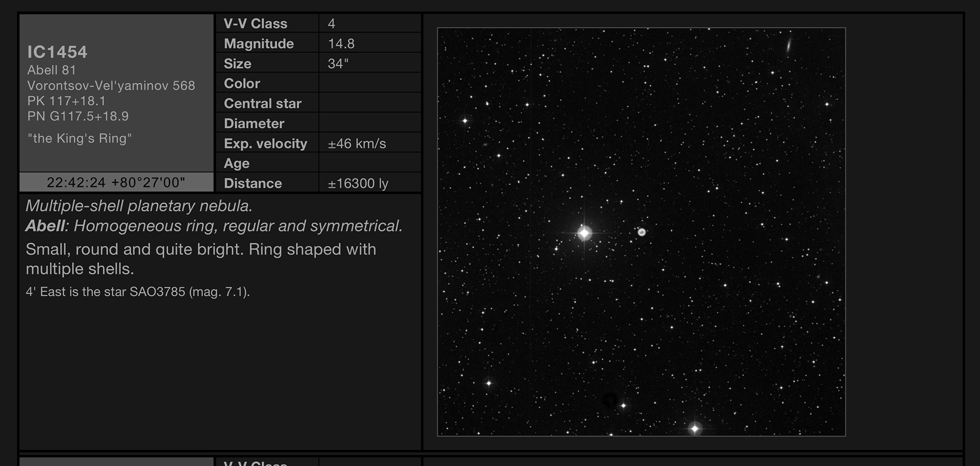Select the 'Abell 81' designation text
The height and width of the screenshot is (466, 980).
[x=51, y=70]
